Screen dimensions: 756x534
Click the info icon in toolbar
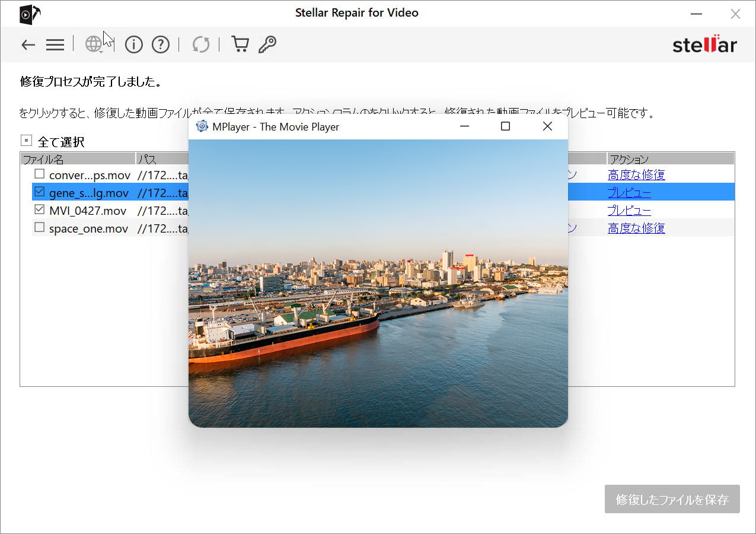click(x=134, y=45)
